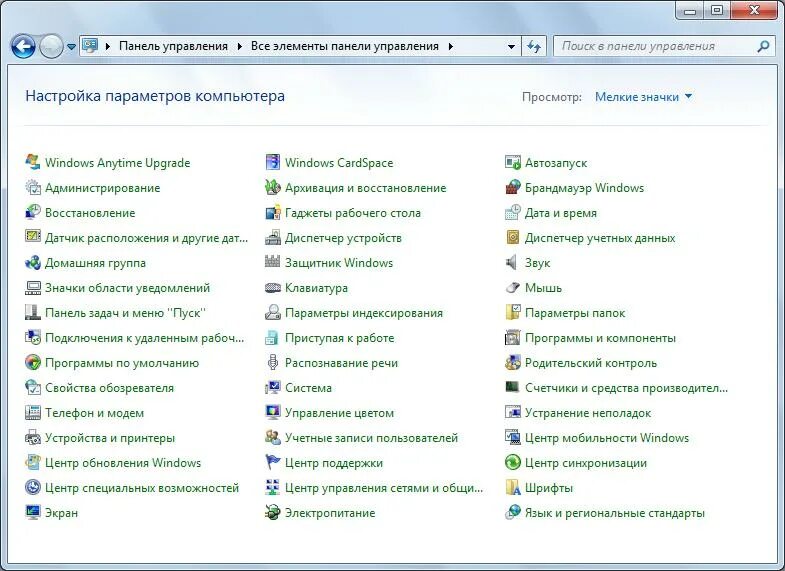Image resolution: width=785 pixels, height=571 pixels.
Task: Click the Распознавание речи microphone icon
Action: (272, 362)
